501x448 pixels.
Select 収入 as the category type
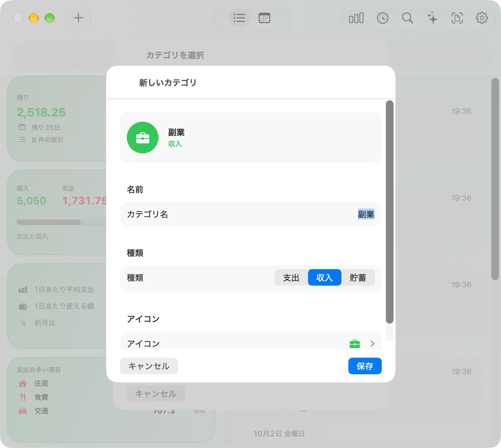click(325, 278)
